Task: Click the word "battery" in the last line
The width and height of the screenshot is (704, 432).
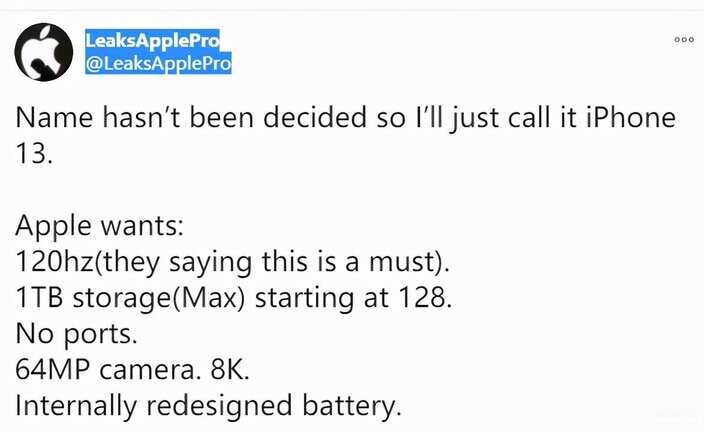Action: click(345, 407)
